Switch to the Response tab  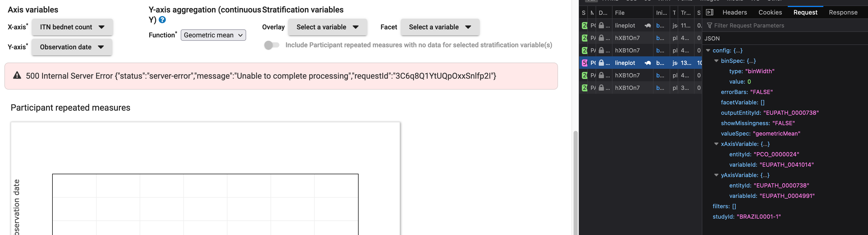click(x=843, y=12)
